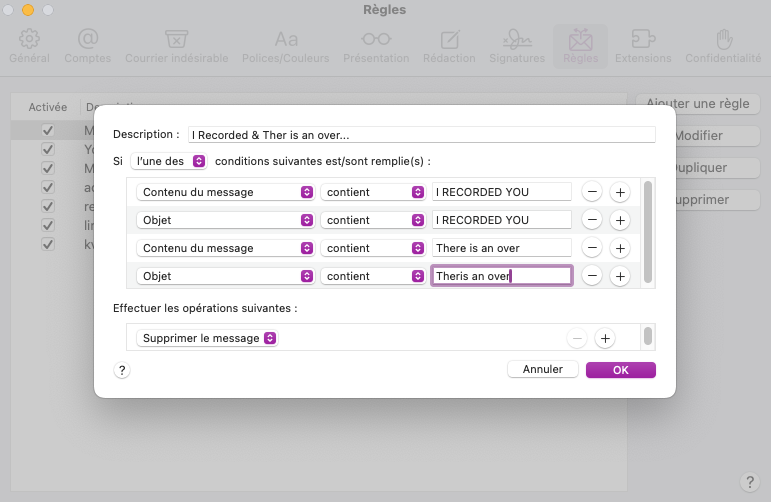This screenshot has width=771, height=502.
Task: Switch to the Présentation tab
Action: [376, 46]
